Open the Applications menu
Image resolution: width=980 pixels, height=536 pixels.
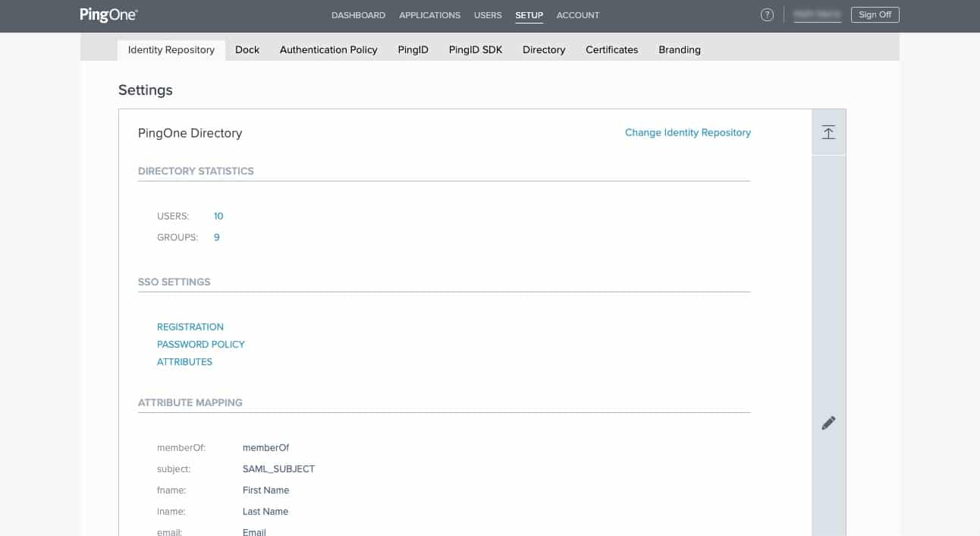pyautogui.click(x=429, y=15)
